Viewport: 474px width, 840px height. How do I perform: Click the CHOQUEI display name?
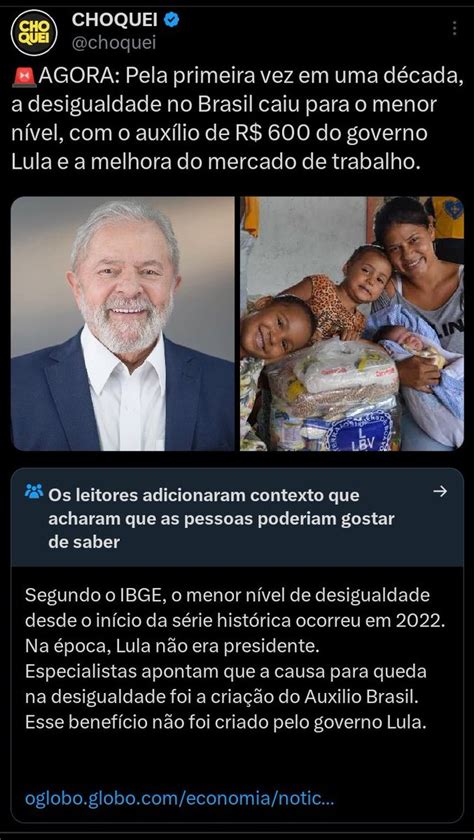point(115,20)
